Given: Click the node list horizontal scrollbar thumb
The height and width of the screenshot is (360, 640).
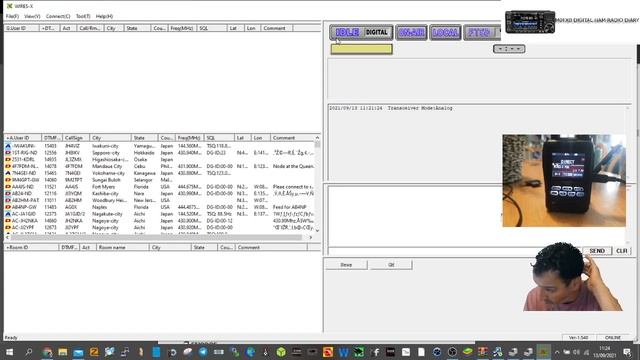Looking at the screenshot, I should (156, 237).
